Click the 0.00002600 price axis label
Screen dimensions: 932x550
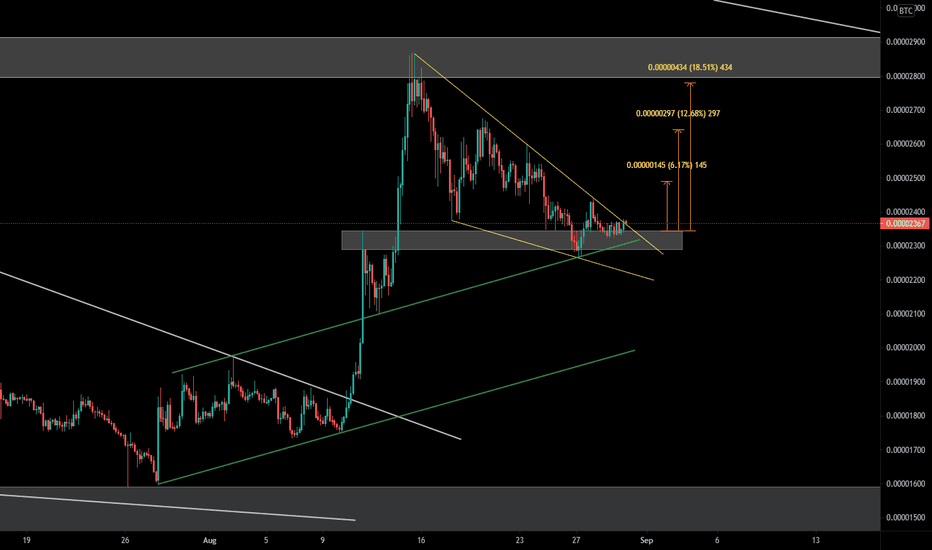point(905,144)
